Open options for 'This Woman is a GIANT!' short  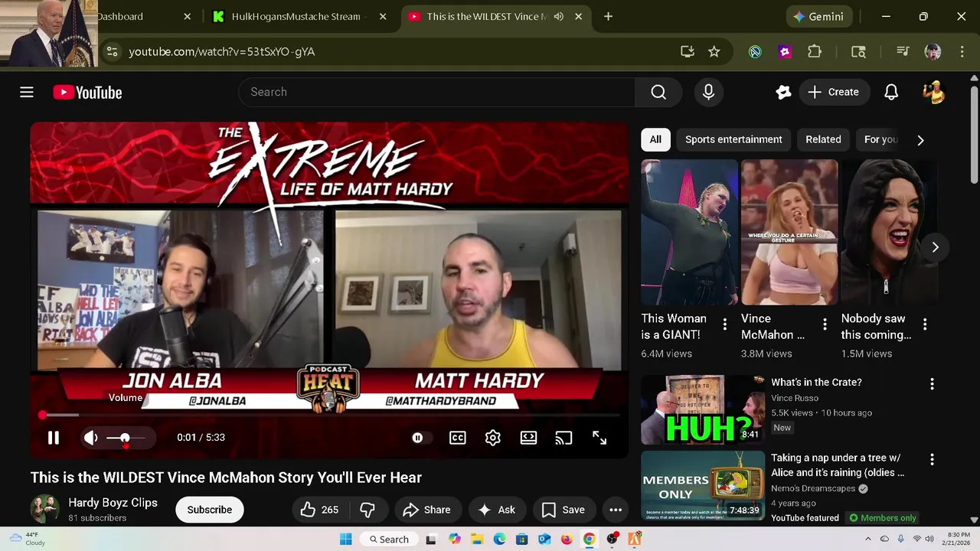(x=724, y=324)
